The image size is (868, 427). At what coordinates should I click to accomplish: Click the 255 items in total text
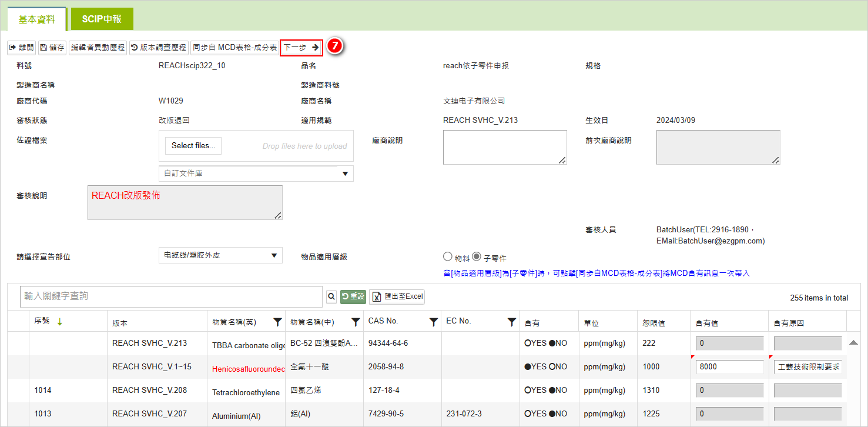pyautogui.click(x=819, y=298)
